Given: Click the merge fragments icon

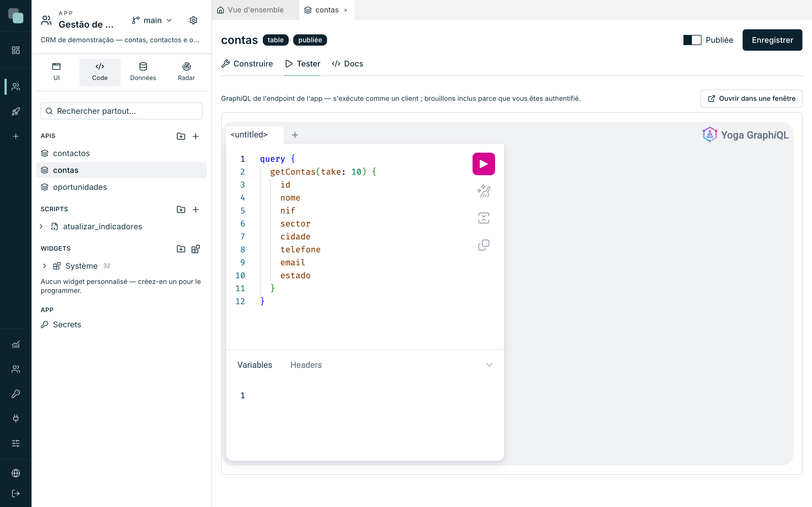Looking at the screenshot, I should pyautogui.click(x=484, y=218).
